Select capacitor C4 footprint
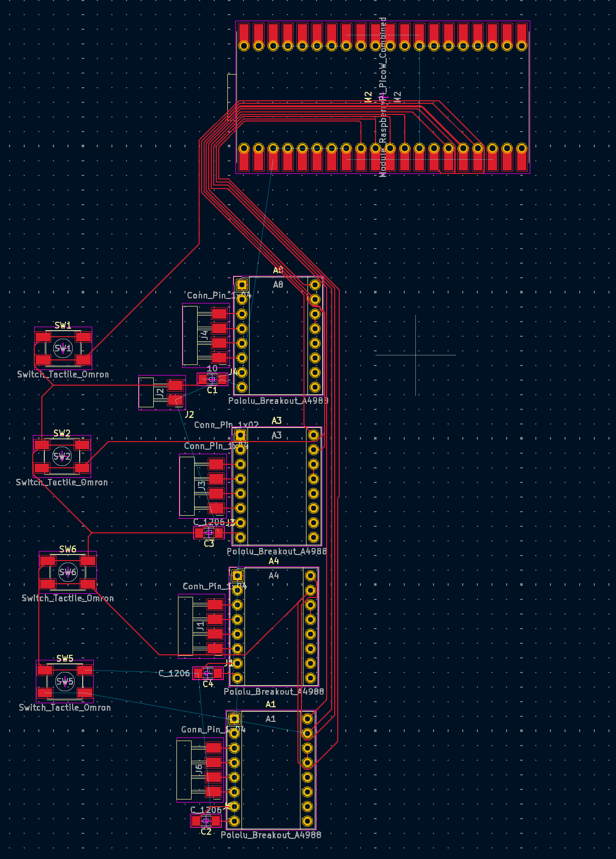 208,673
